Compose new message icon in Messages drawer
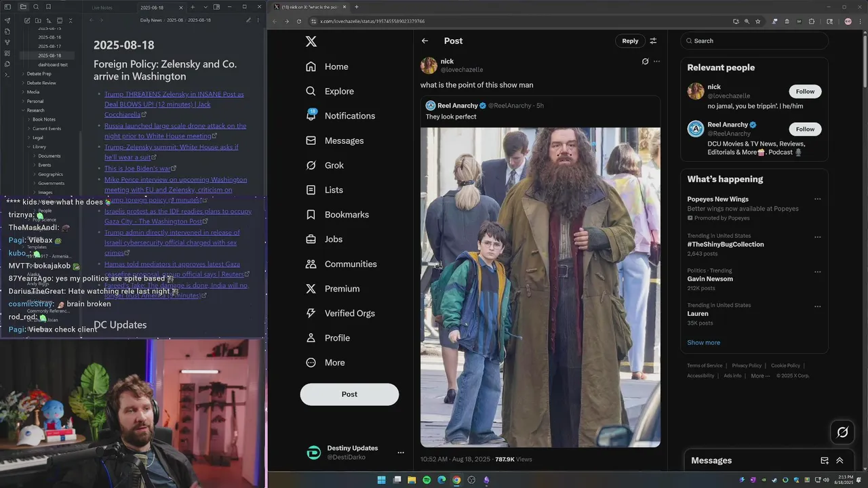This screenshot has width=868, height=488. (825, 460)
